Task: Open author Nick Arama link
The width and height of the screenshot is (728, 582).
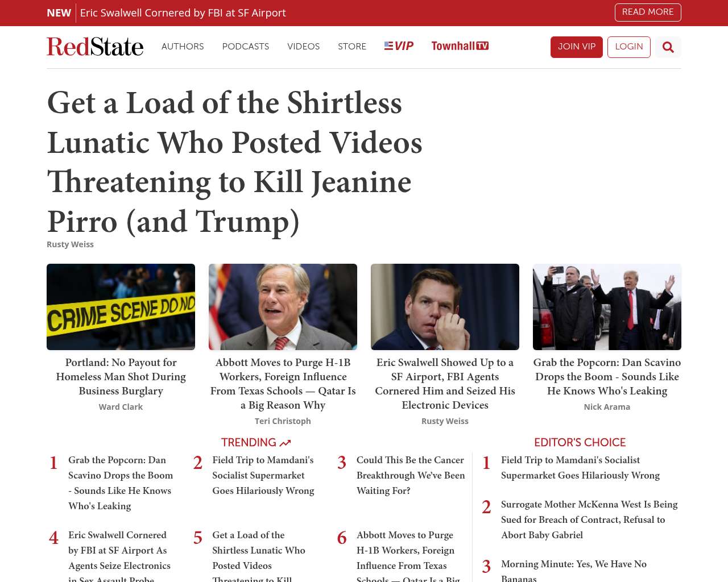Action: tap(607, 407)
